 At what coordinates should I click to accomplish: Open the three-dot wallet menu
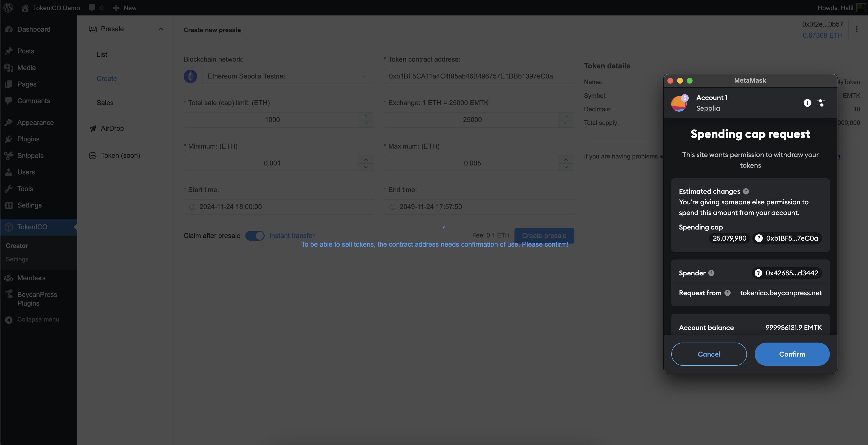857,29
